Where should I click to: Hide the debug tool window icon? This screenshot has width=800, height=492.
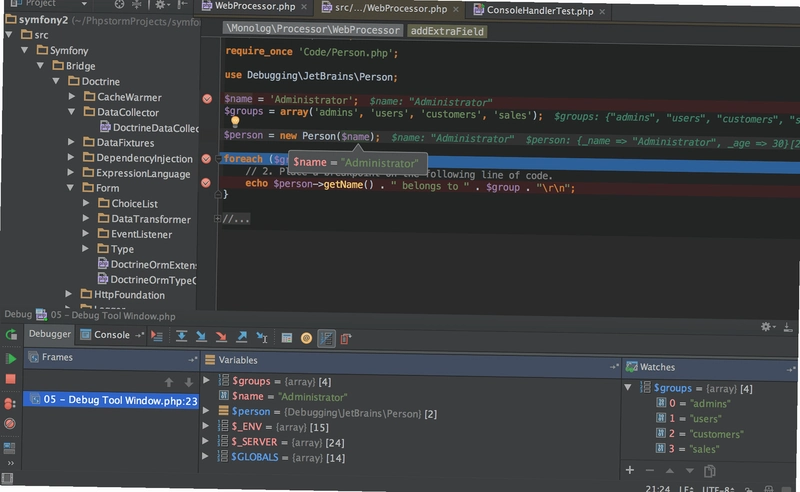pyautogui.click(x=788, y=327)
